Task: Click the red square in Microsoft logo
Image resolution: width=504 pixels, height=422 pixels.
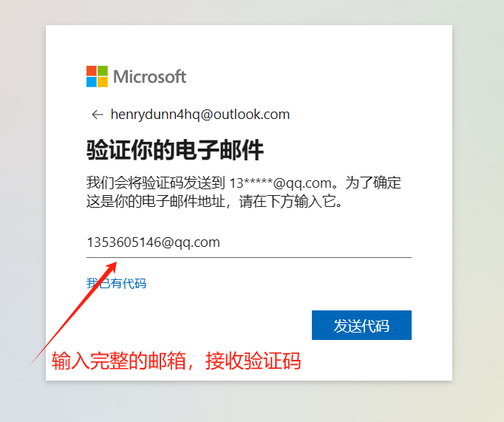Action: pyautogui.click(x=92, y=71)
